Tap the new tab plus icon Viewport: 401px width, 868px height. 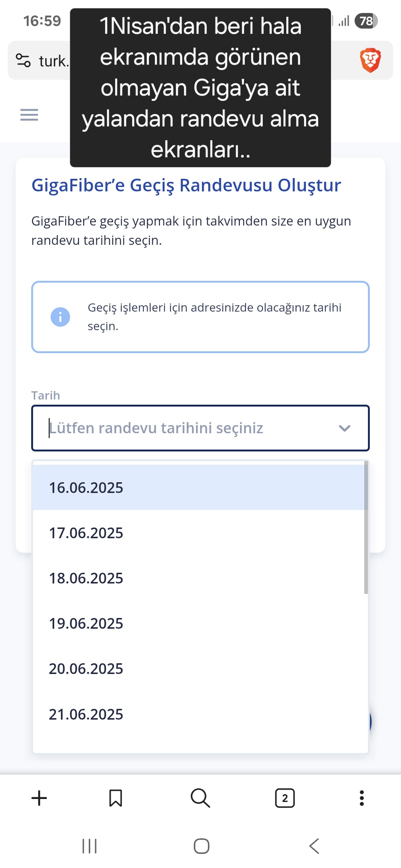click(x=39, y=798)
